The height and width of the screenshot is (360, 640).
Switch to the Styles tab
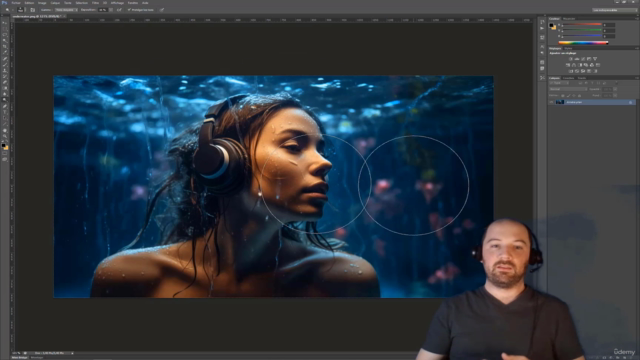click(x=568, y=48)
